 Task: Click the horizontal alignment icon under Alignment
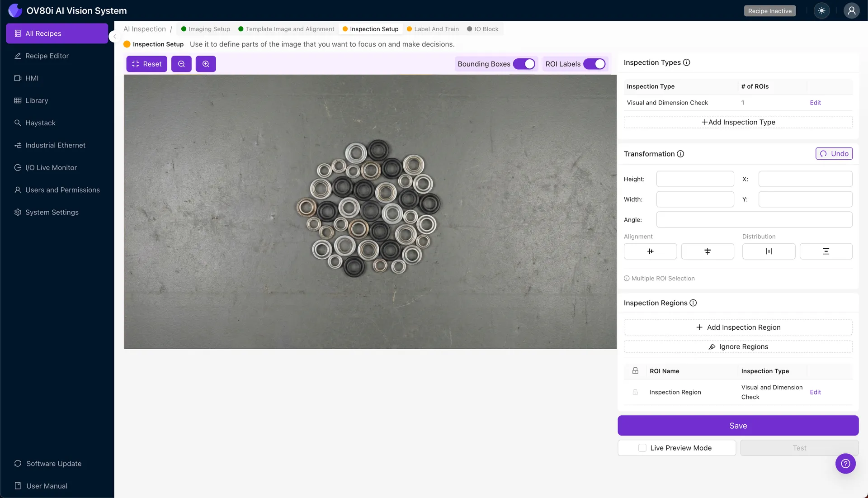[650, 251]
